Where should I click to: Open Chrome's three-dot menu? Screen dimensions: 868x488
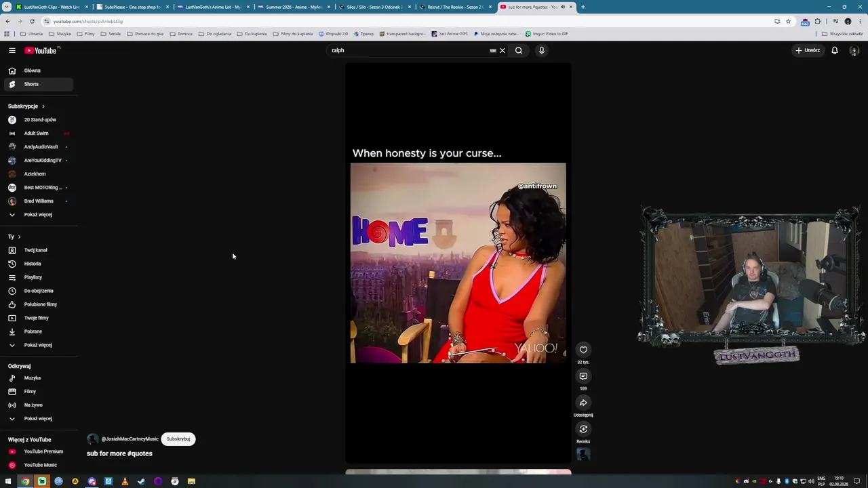pos(860,21)
